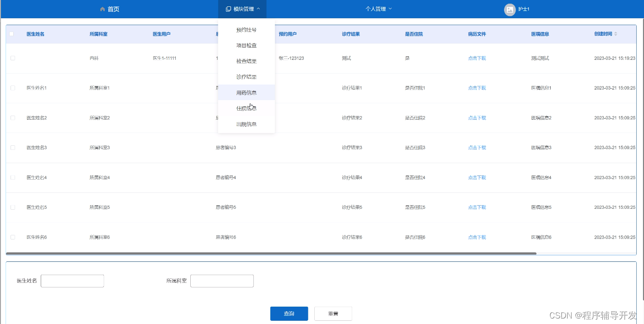Check the row checkbox for 医生姓名3
Screen dimensions: 644x324
[x=13, y=148]
